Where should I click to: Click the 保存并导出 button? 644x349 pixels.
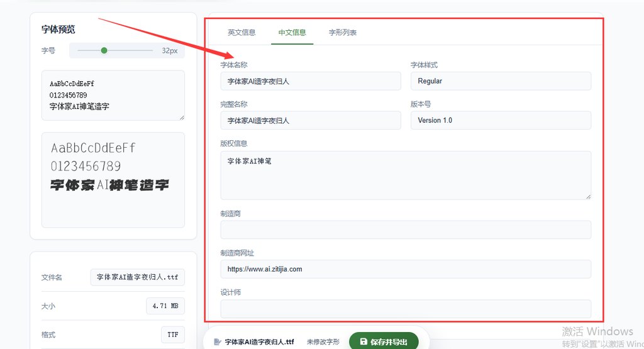(x=384, y=341)
